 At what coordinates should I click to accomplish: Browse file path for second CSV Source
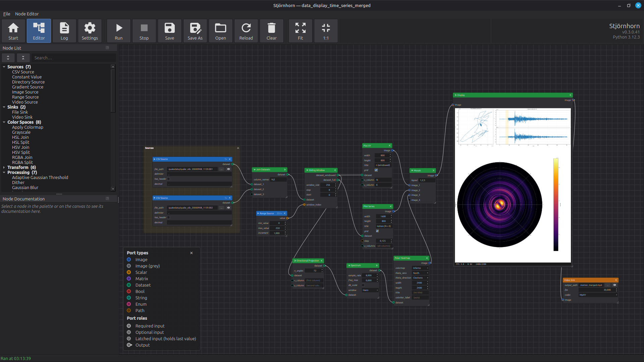(x=221, y=208)
